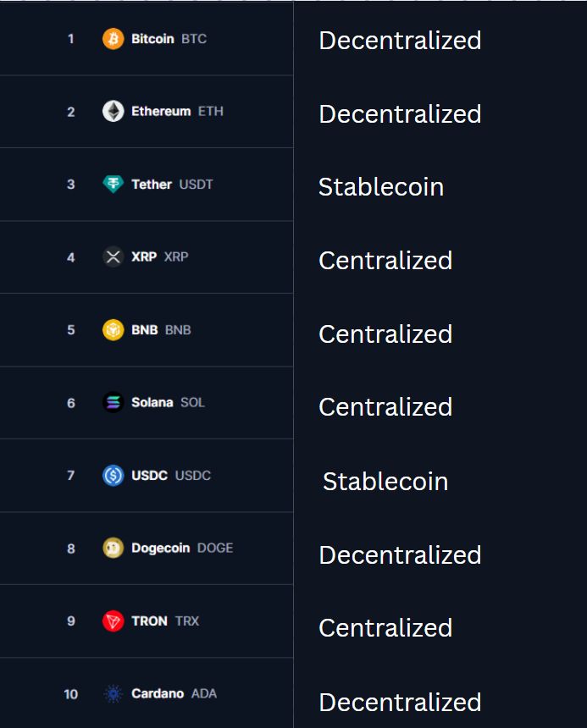Click the Solana logo icon
Viewport: 587px width, 728px height.
[x=113, y=403]
